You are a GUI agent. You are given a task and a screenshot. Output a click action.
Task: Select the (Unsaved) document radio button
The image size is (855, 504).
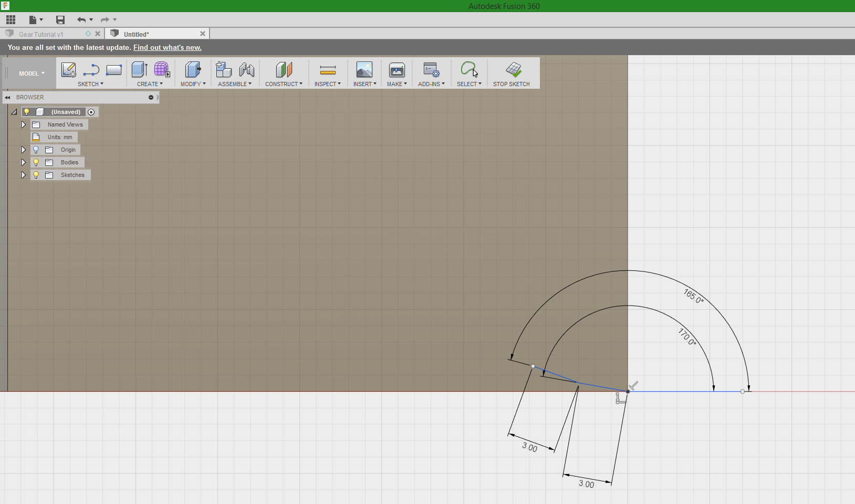(x=91, y=112)
